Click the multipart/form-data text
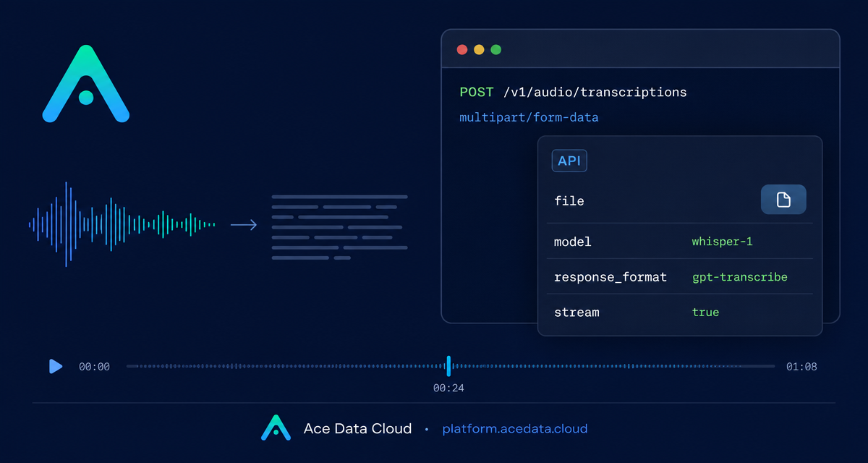The image size is (868, 463). click(529, 117)
